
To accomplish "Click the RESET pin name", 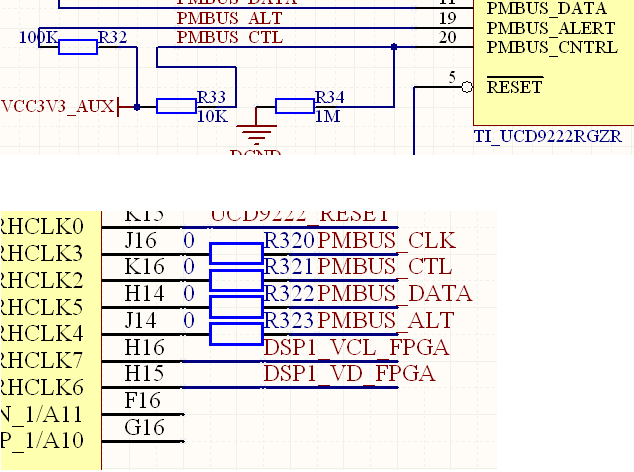I will coord(514,87).
